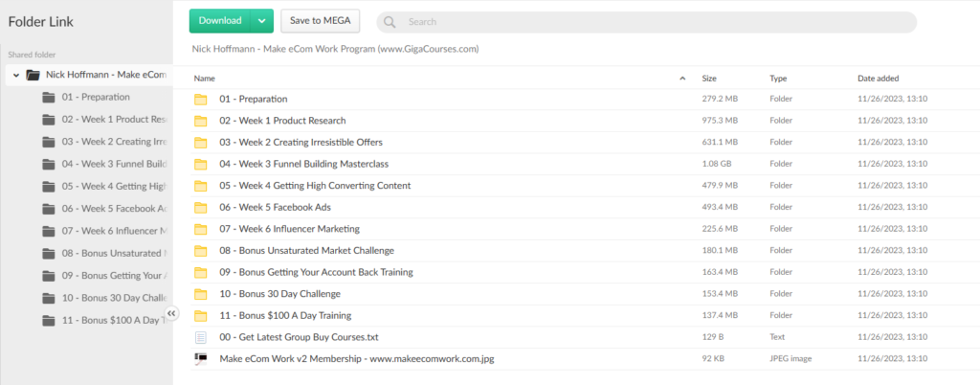Click folder icon for 11 - Bonus $100 A Day Training
This screenshot has width=980, height=385.
point(201,315)
